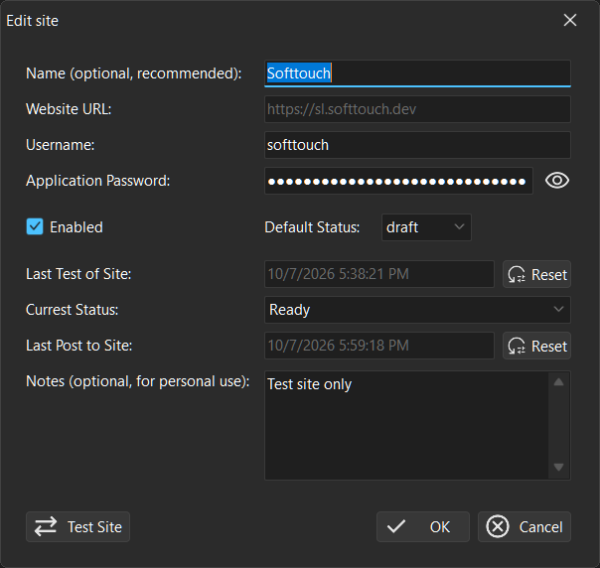Cancel the Edit site dialog

(524, 527)
